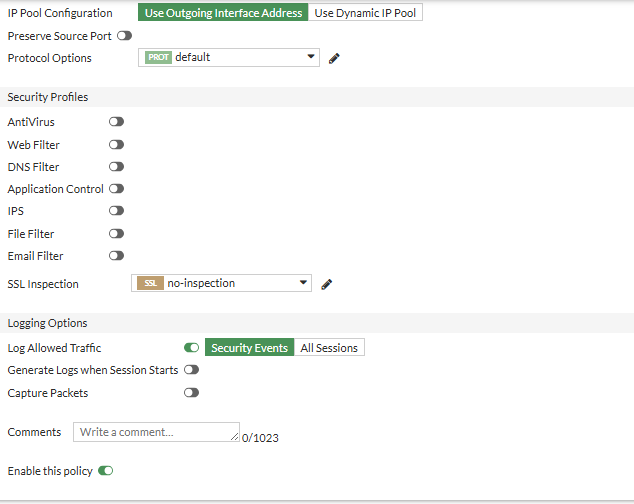634x504 pixels.
Task: Click the Comments text field
Action: tap(156, 432)
